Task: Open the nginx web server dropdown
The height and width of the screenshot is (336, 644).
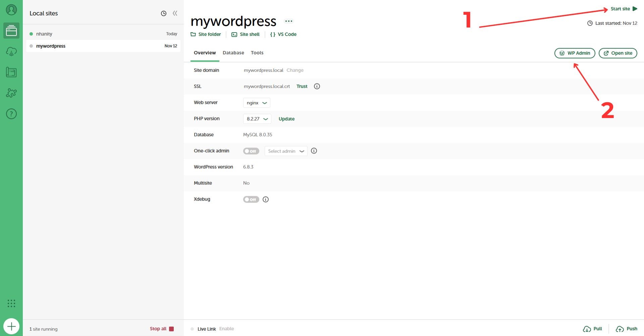Action: (257, 103)
